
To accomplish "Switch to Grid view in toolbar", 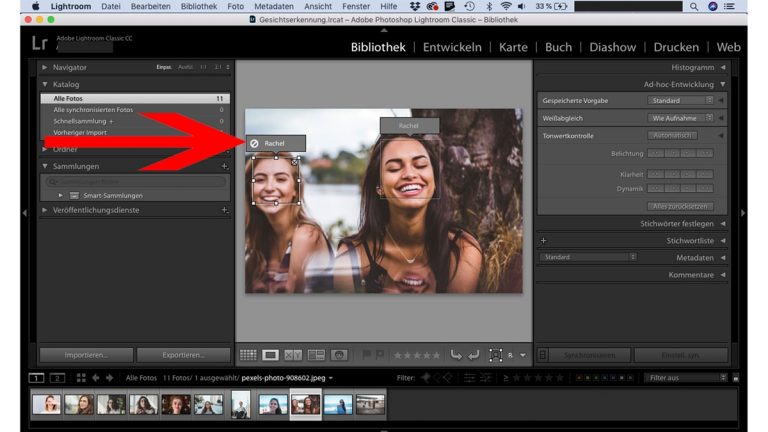I will (x=248, y=354).
